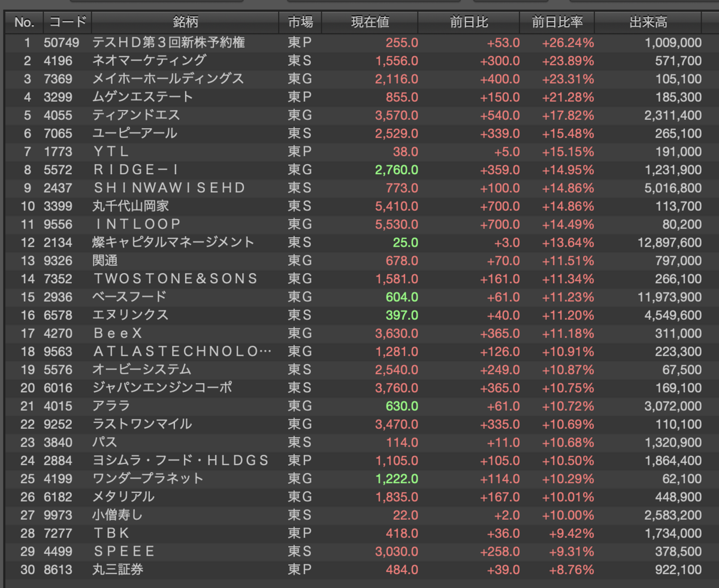Click change rate +8.76%
The width and height of the screenshot is (719, 588).
572,569
